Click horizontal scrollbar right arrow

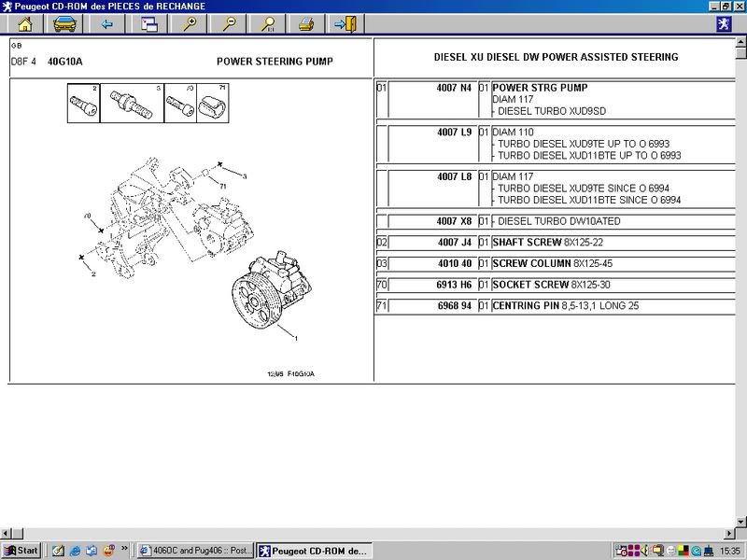click(730, 533)
